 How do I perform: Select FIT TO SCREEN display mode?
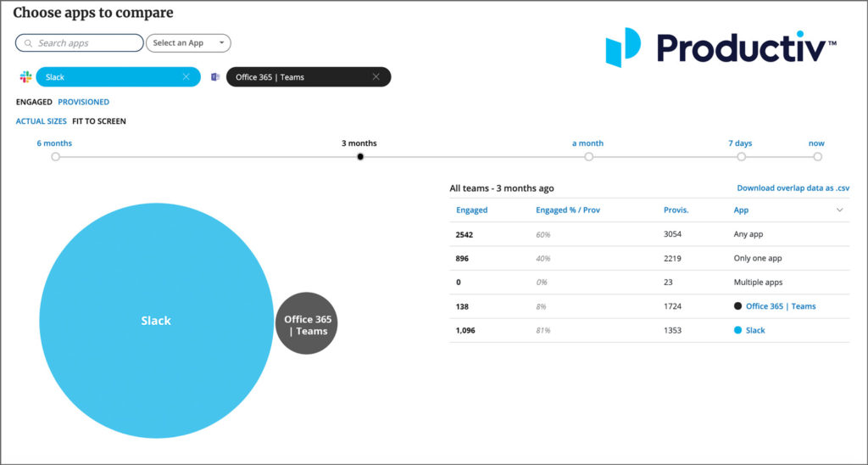[x=99, y=121]
